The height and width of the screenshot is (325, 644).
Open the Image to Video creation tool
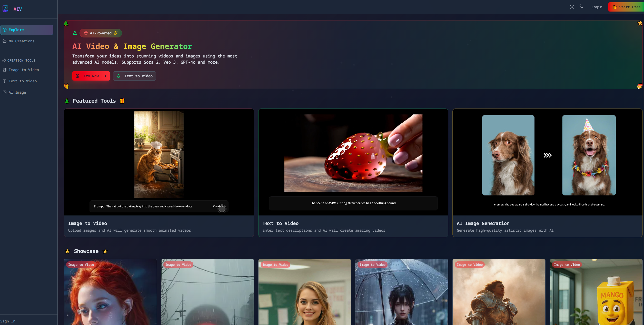[x=24, y=70]
